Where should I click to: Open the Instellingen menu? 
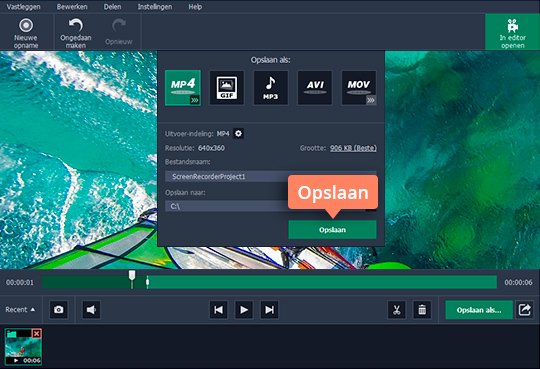coord(155,7)
